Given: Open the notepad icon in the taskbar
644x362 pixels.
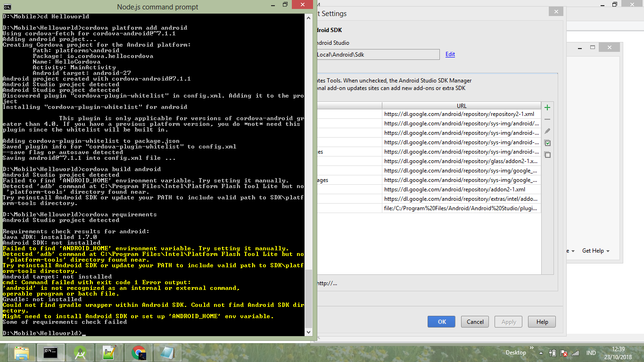Looking at the screenshot, I should pyautogui.click(x=167, y=353).
